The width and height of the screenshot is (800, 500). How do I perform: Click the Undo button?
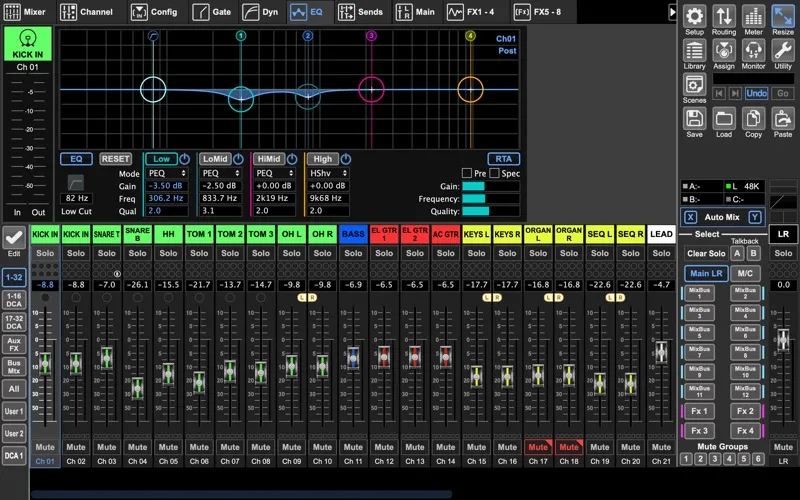[756, 93]
